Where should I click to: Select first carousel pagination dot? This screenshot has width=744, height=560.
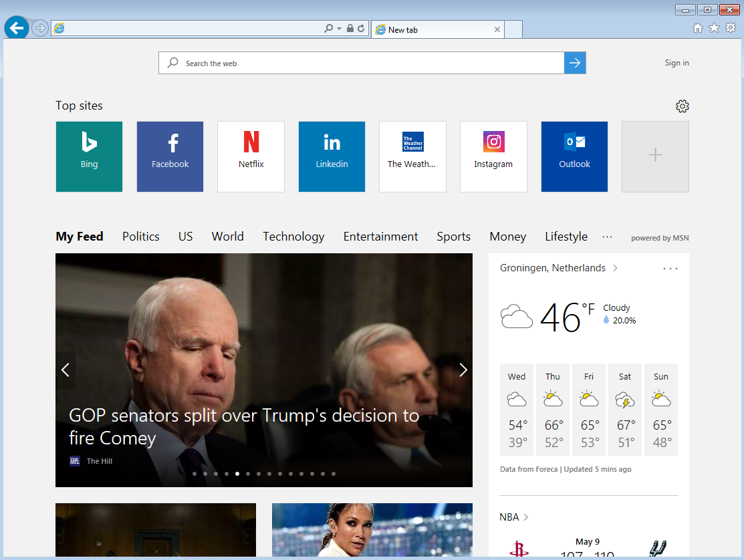[195, 474]
